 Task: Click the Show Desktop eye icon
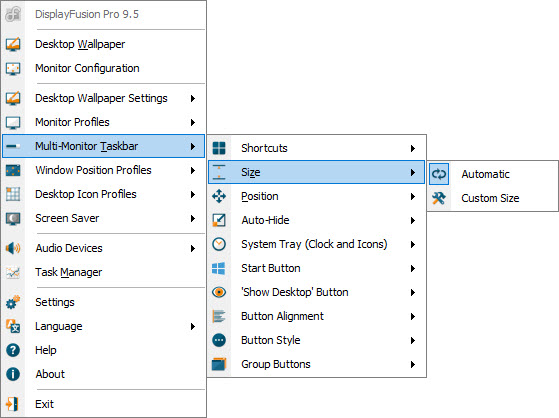(219, 292)
